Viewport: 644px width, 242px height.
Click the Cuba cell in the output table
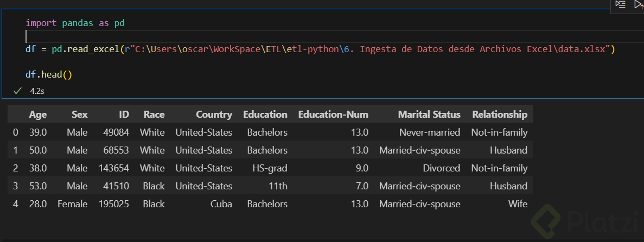[x=221, y=204]
